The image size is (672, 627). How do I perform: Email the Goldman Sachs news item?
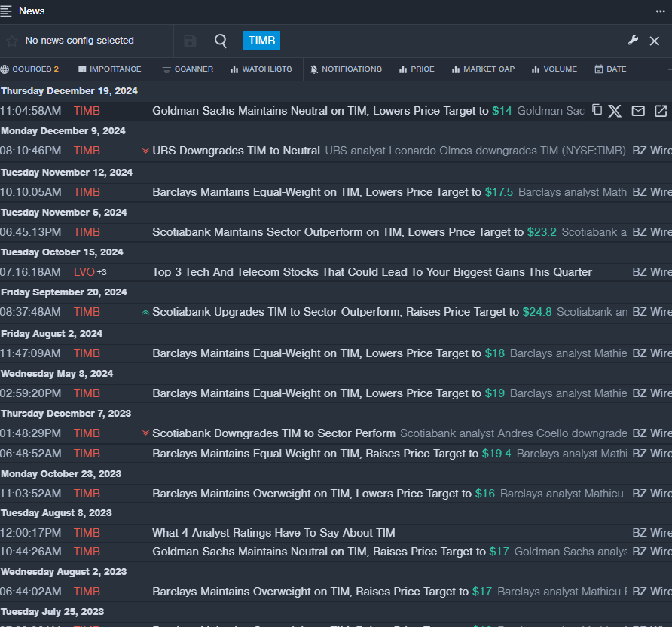(638, 111)
